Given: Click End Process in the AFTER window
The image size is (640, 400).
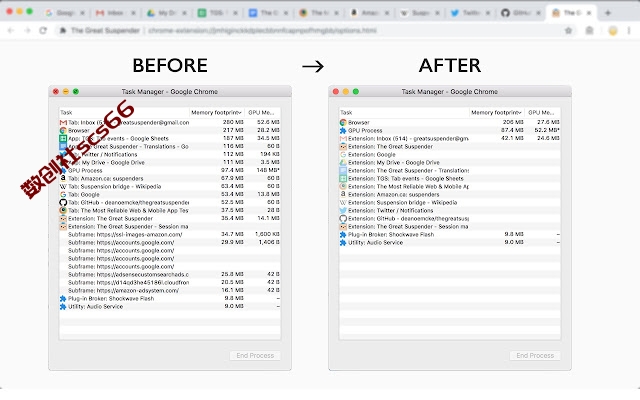Looking at the screenshot, I should pyautogui.click(x=535, y=356).
